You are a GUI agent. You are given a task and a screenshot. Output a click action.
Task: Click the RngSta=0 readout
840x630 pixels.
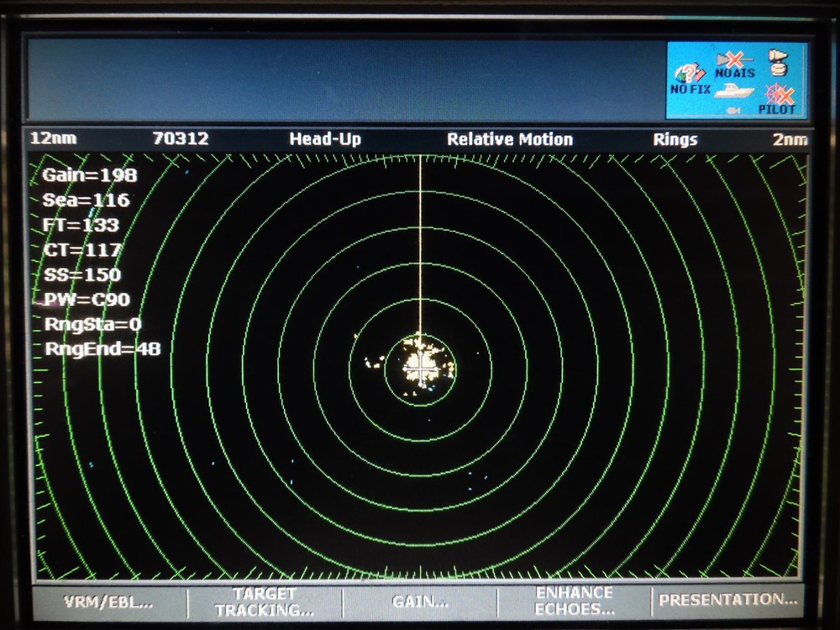coord(93,324)
